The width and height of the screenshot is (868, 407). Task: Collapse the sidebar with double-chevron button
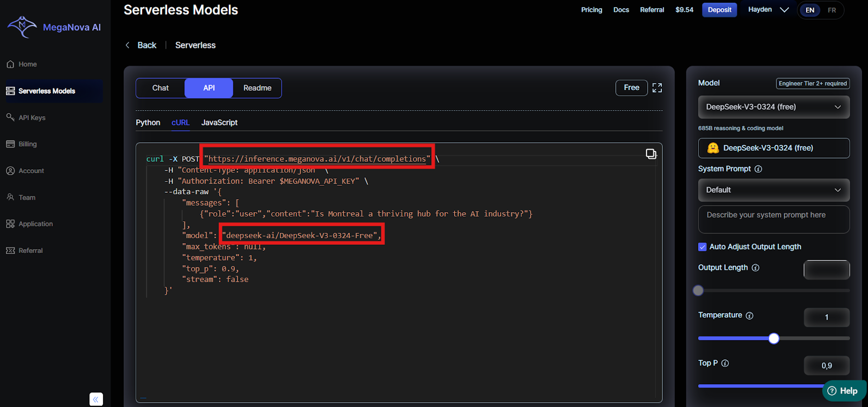(96, 399)
